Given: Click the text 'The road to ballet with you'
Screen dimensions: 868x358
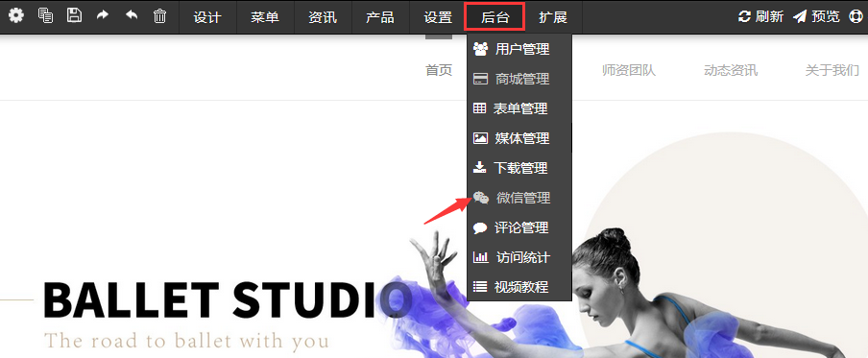Looking at the screenshot, I should click(186, 341).
